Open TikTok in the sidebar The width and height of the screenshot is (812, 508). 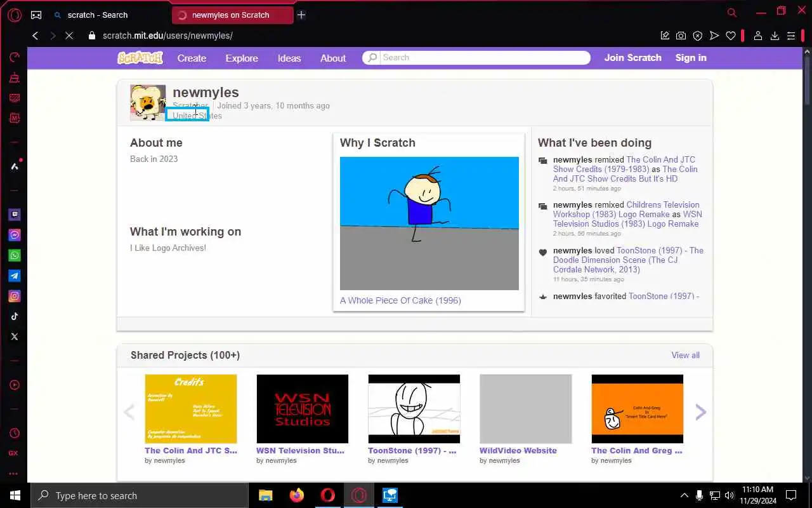pos(14,316)
